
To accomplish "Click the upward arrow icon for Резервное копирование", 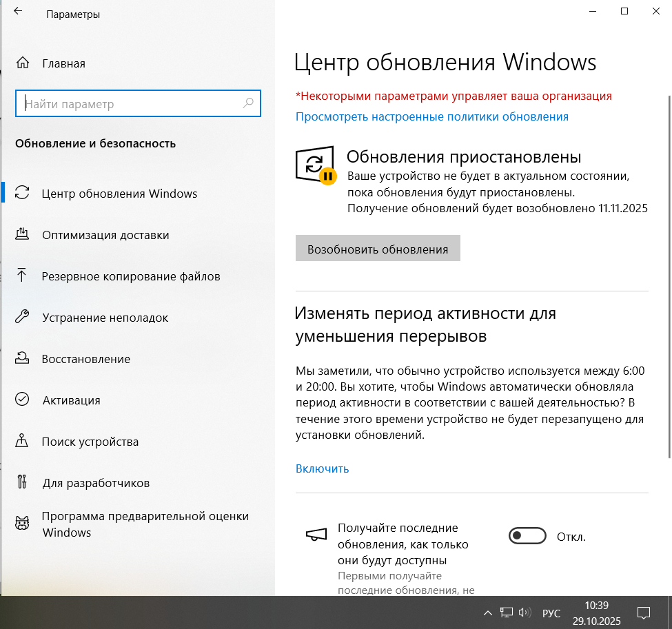I will 22,275.
